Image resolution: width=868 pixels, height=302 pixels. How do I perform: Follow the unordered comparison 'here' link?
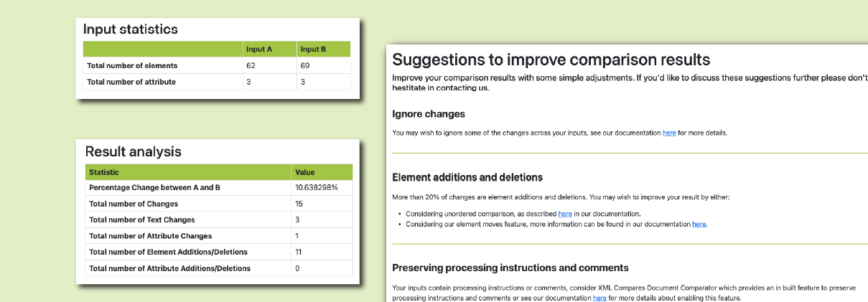[565, 214]
